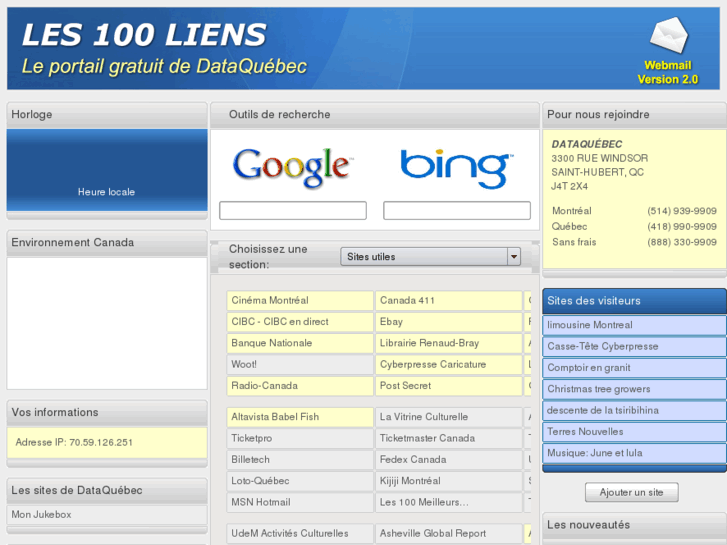
Task: Visit the Radio-Canada link
Action: [264, 386]
